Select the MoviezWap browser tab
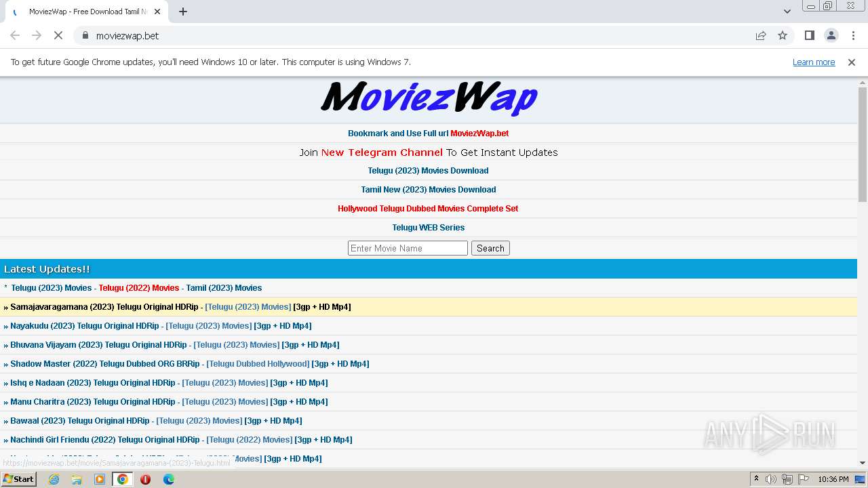The width and height of the screenshot is (868, 488). [x=86, y=12]
